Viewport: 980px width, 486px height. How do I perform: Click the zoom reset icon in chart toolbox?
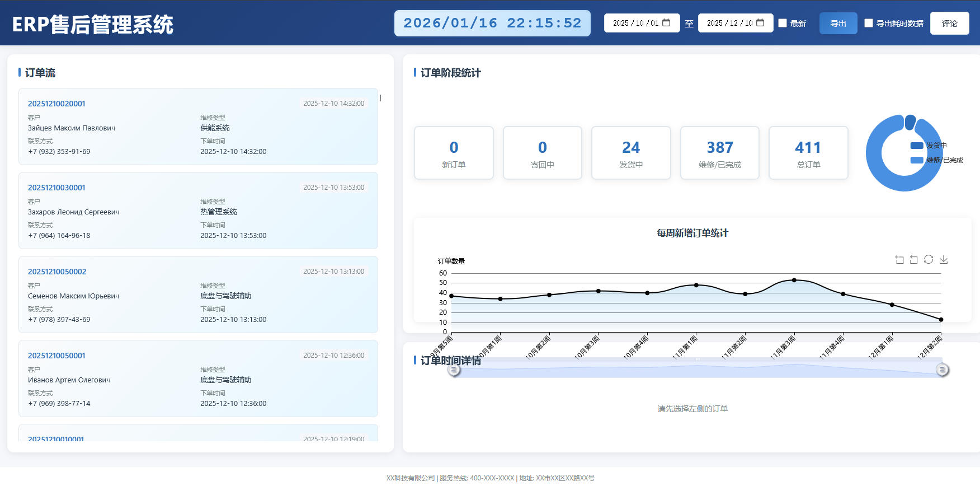(914, 260)
